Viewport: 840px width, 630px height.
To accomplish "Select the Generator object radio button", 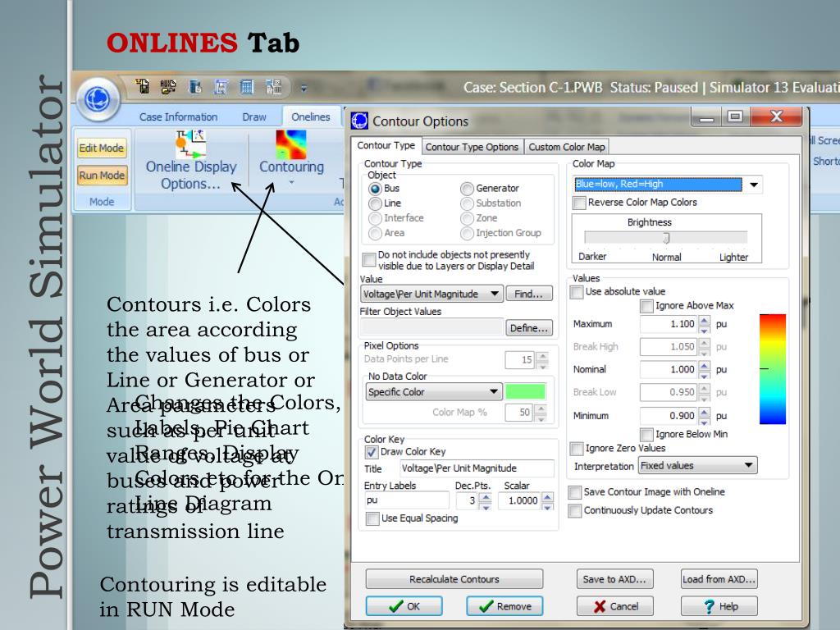I will click(x=467, y=189).
